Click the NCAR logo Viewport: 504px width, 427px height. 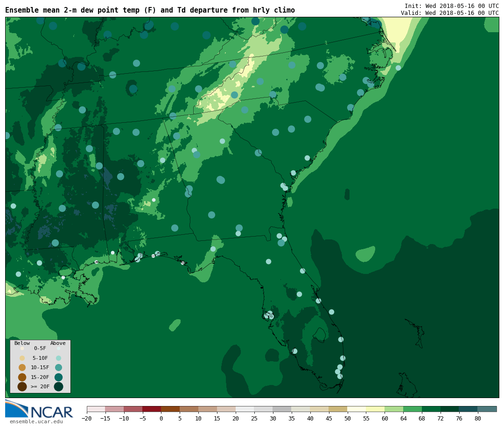point(39,409)
